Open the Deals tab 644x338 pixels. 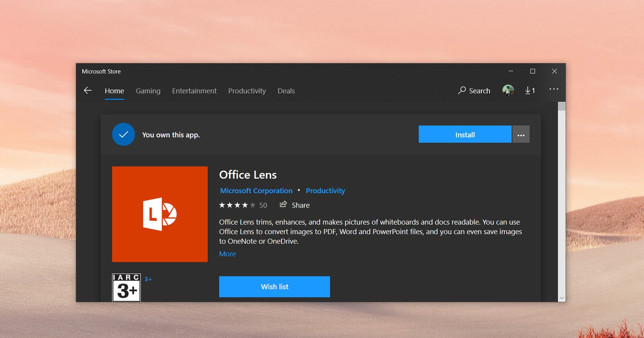pyautogui.click(x=286, y=91)
